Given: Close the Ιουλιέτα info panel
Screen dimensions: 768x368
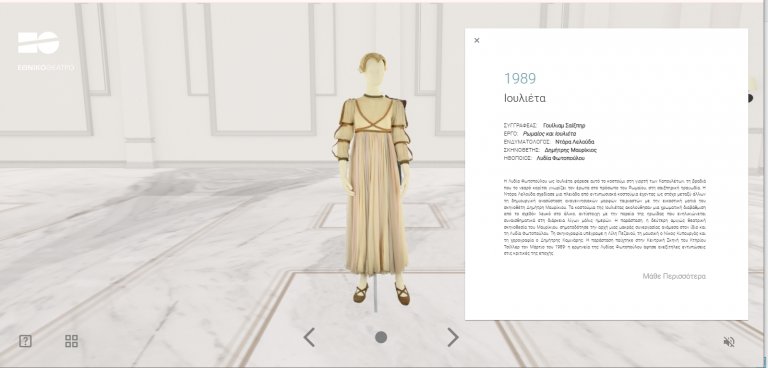Looking at the screenshot, I should pyautogui.click(x=477, y=41).
